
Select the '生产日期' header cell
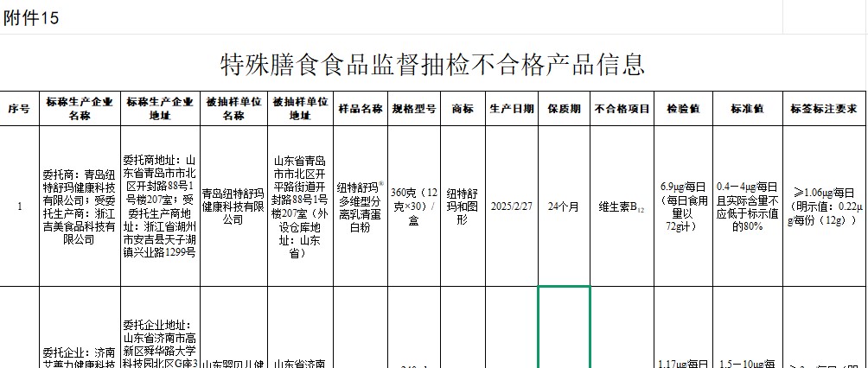[x=512, y=109]
